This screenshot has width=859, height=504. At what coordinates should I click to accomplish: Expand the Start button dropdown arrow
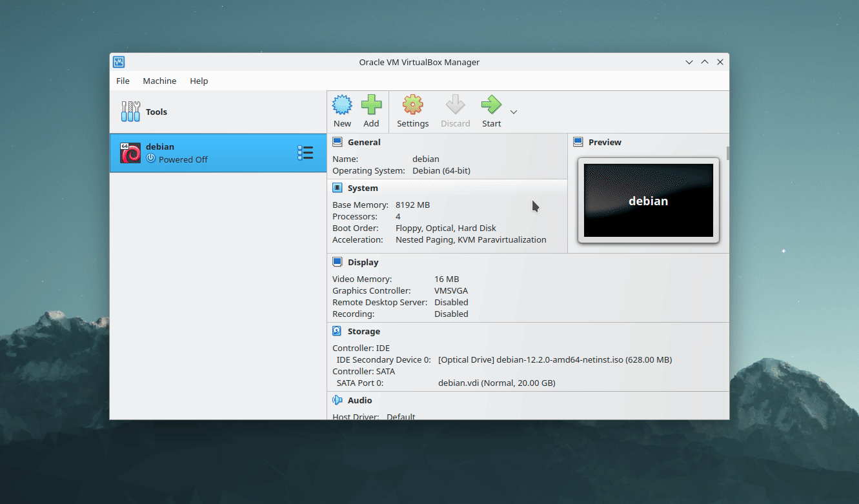click(514, 112)
